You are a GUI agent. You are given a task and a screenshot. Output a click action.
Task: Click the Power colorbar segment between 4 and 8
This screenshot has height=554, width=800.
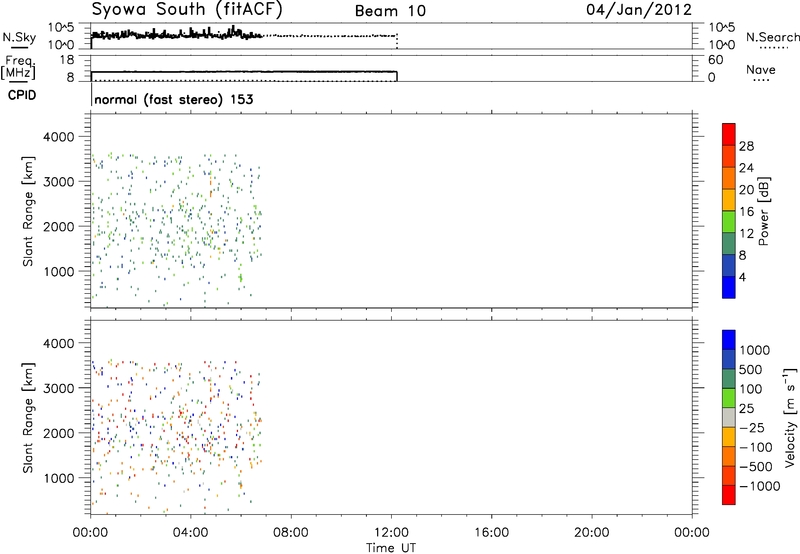pos(729,265)
